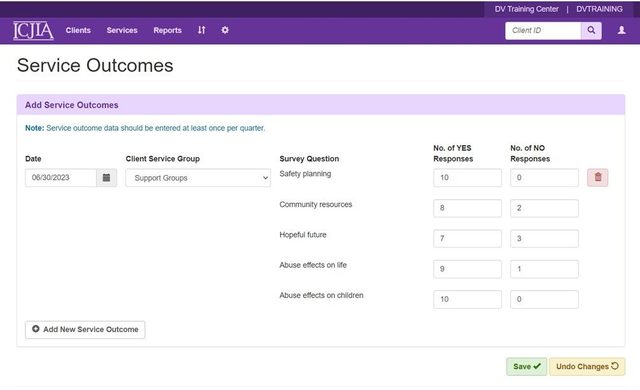This screenshot has height=390, width=640.
Task: Edit Safety planning YES responses field
Action: [x=467, y=178]
